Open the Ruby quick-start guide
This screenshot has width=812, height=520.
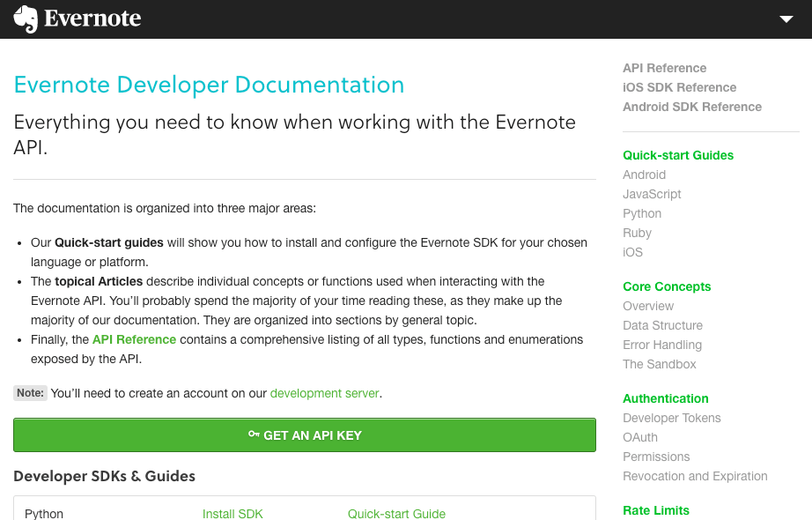point(637,233)
